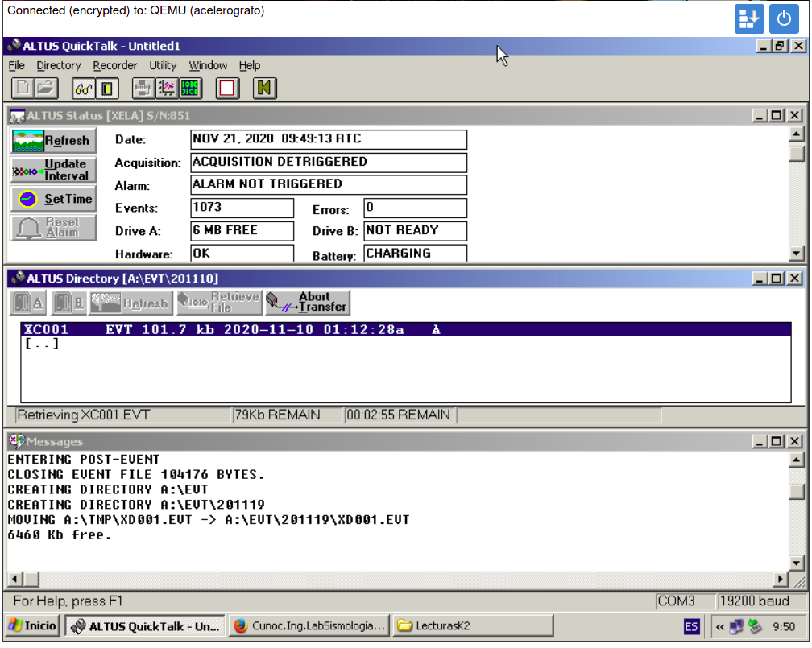Image resolution: width=812 pixels, height=648 pixels.
Task: Click the eyeglasses icon in the toolbar
Action: (83, 88)
